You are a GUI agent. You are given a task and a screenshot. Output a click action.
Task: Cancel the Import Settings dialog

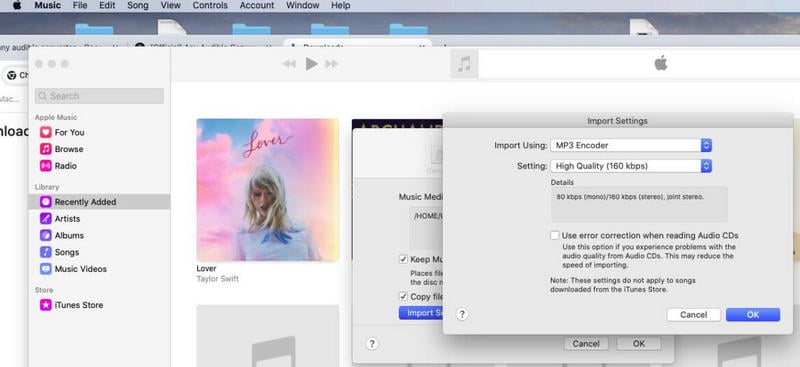click(694, 315)
